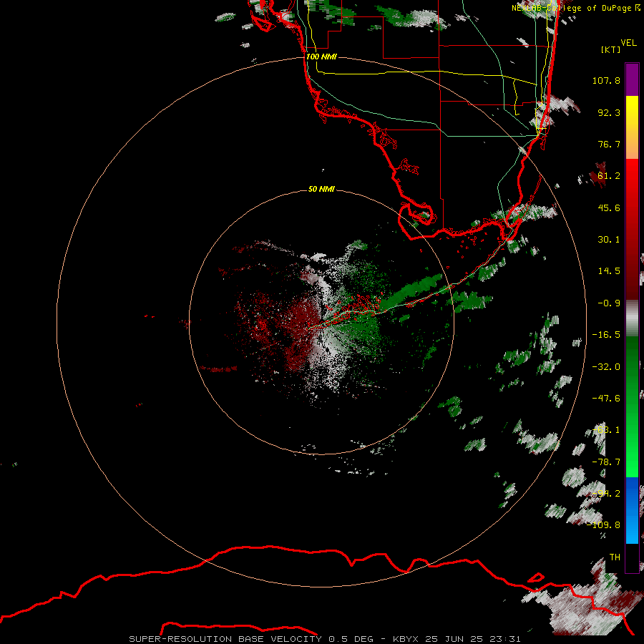Click the 14.5 legend value
Viewport: 644px width, 644px height.
pos(609,271)
